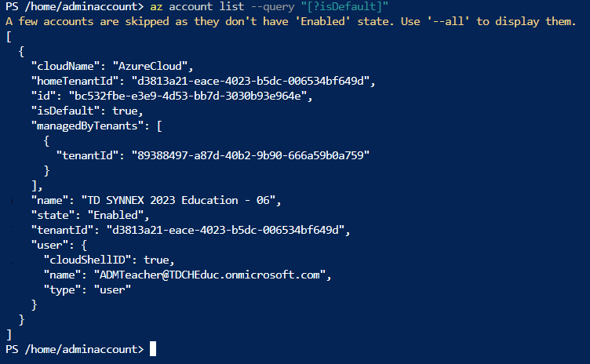Click the cloudShellID true value
590x364 pixels.
point(156,260)
